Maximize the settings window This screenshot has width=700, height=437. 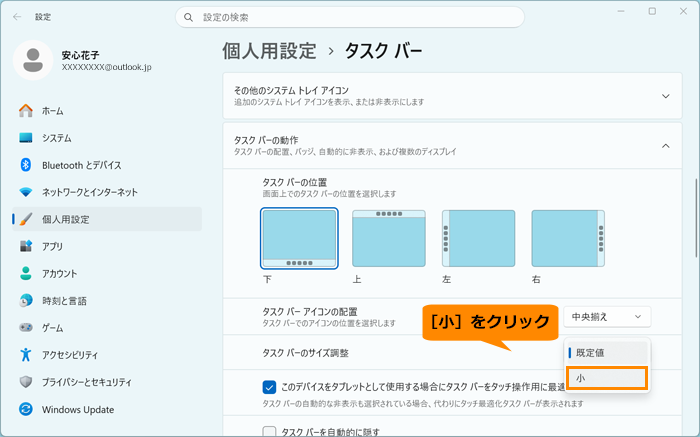[x=652, y=11]
